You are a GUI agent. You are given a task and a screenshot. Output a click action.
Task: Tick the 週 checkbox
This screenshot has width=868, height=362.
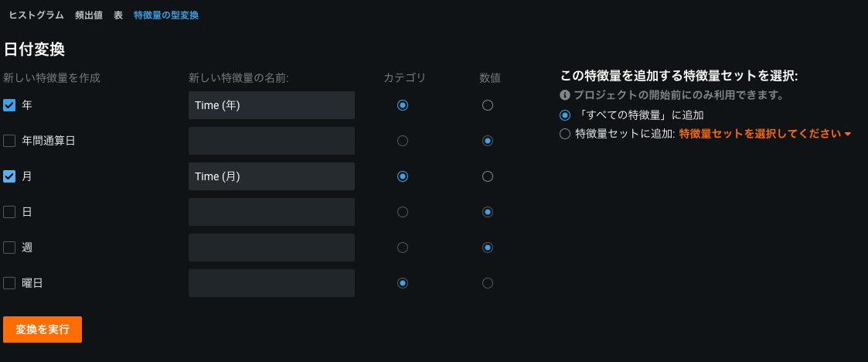point(9,248)
